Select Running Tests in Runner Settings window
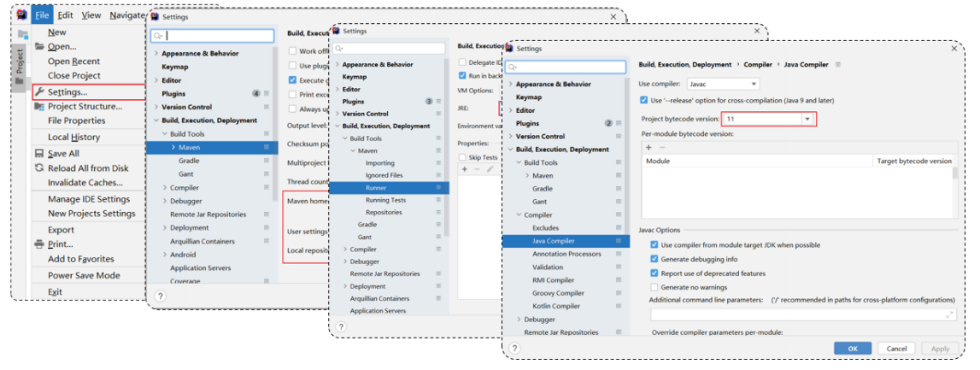This screenshot has height=370, width=980. [385, 200]
